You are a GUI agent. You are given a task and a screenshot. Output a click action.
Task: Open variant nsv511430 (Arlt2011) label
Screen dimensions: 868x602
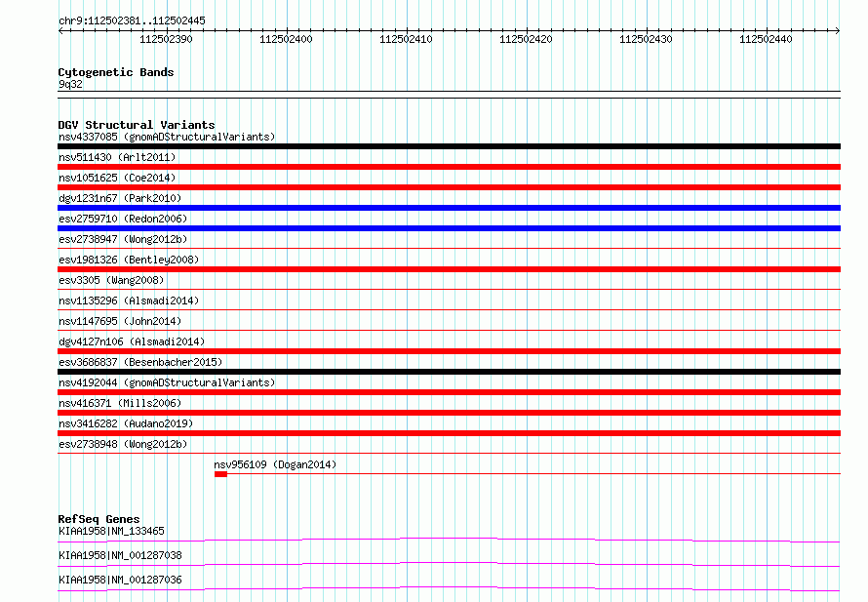117,157
